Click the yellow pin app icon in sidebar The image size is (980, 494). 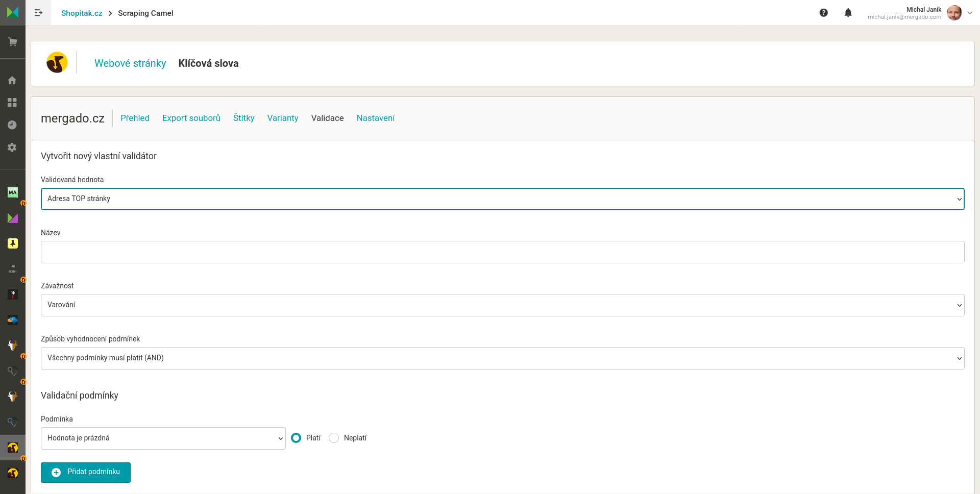pyautogui.click(x=13, y=243)
